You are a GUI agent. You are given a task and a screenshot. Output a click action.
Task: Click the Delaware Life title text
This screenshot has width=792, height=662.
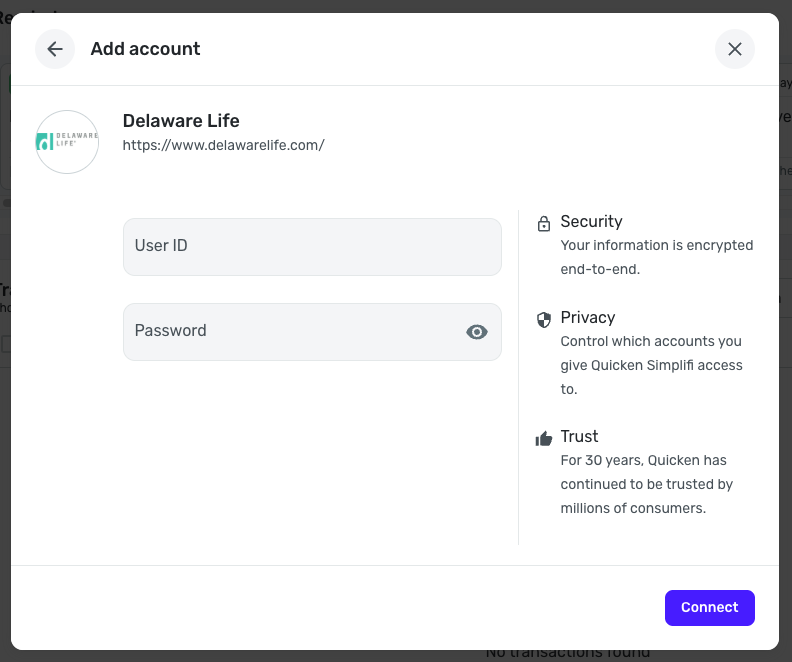coord(181,121)
